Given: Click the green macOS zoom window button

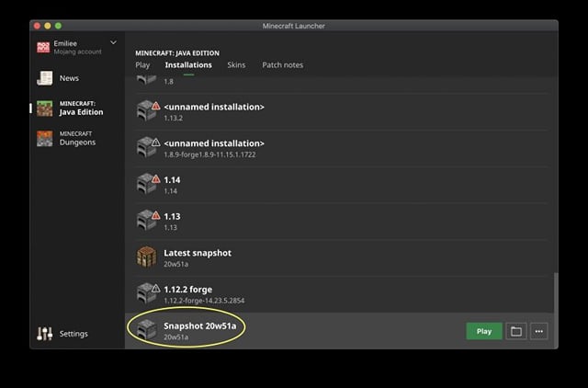Looking at the screenshot, I should tap(58, 26).
